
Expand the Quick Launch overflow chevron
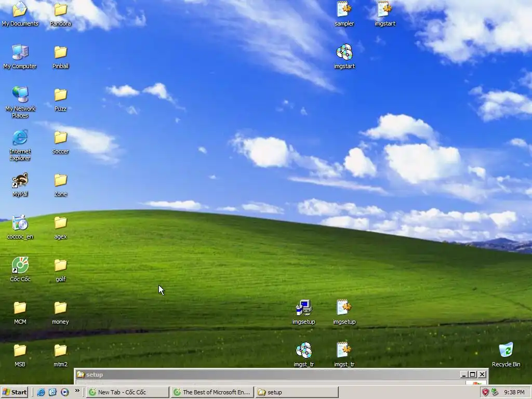point(77,391)
